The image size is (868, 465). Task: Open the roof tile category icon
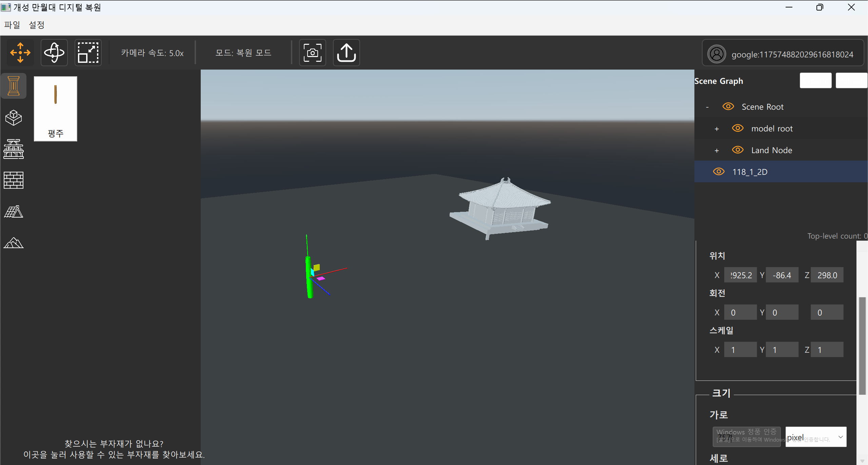pyautogui.click(x=14, y=212)
